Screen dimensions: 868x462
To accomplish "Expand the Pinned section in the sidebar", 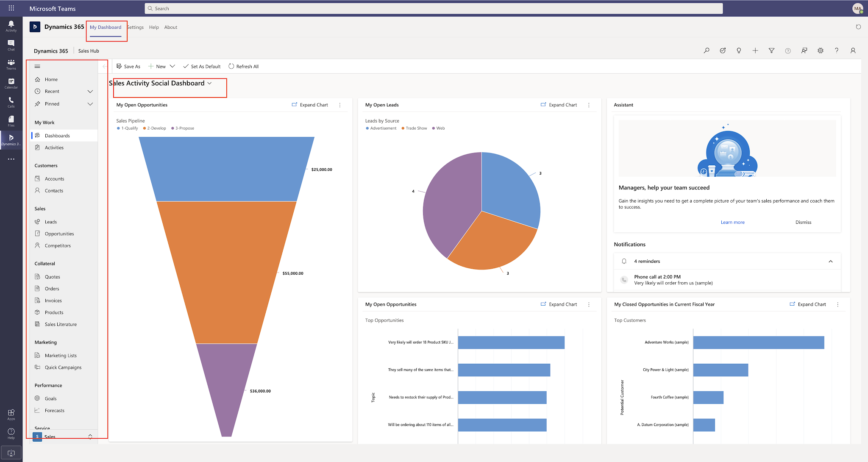I will [x=90, y=104].
